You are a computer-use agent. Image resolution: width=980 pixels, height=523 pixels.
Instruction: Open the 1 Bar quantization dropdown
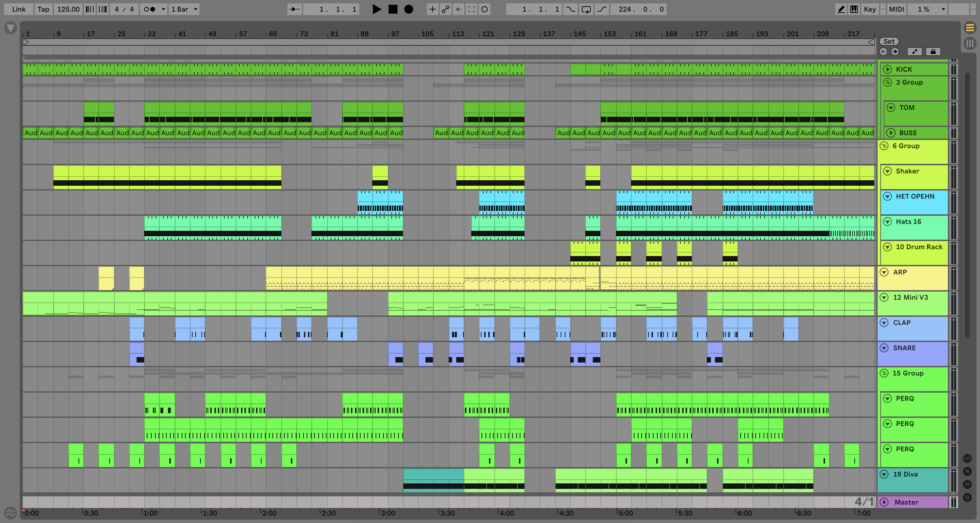click(184, 9)
